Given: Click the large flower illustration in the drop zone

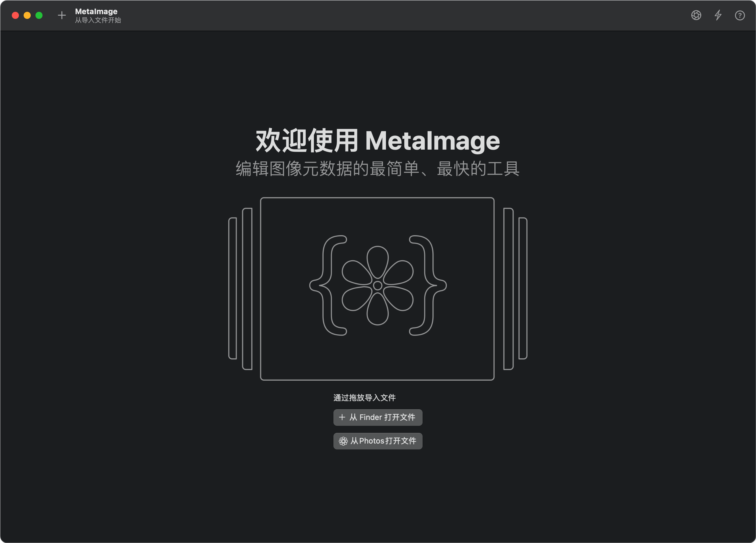Looking at the screenshot, I should pyautogui.click(x=378, y=285).
